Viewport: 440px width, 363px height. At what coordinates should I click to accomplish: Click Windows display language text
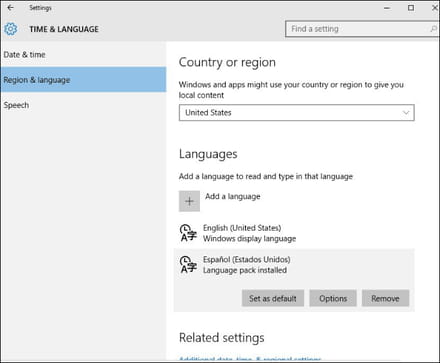(250, 239)
